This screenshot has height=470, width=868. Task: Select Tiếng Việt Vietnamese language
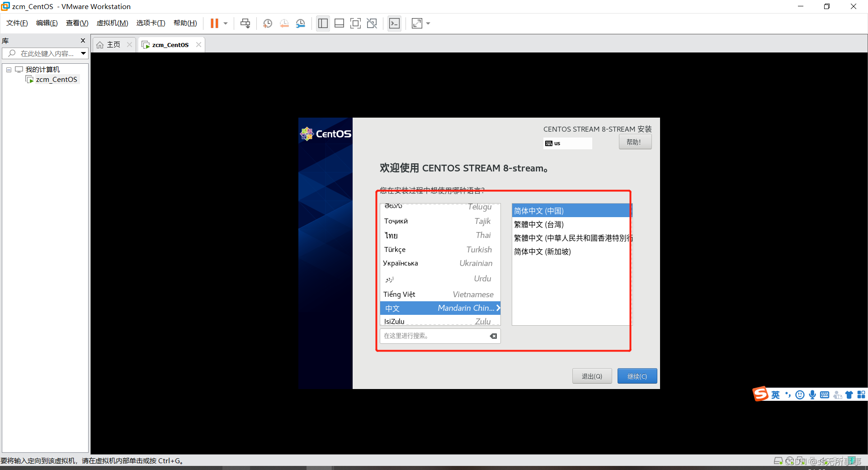coord(440,294)
